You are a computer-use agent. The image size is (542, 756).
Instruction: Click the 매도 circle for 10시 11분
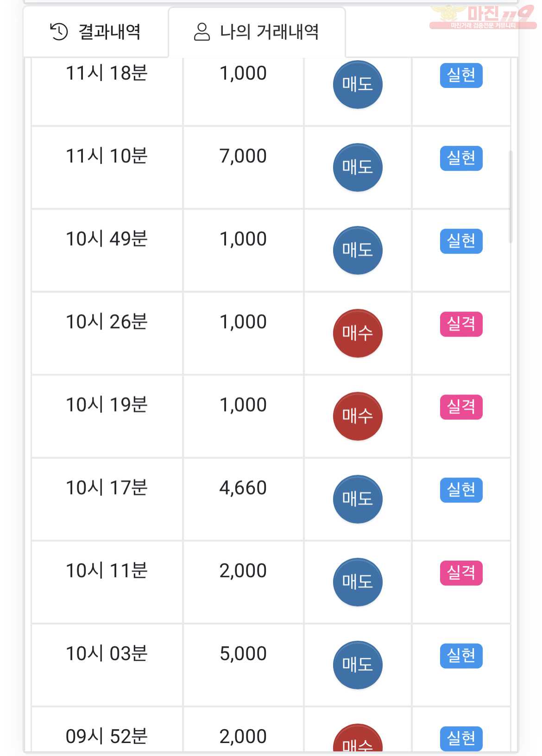point(358,581)
